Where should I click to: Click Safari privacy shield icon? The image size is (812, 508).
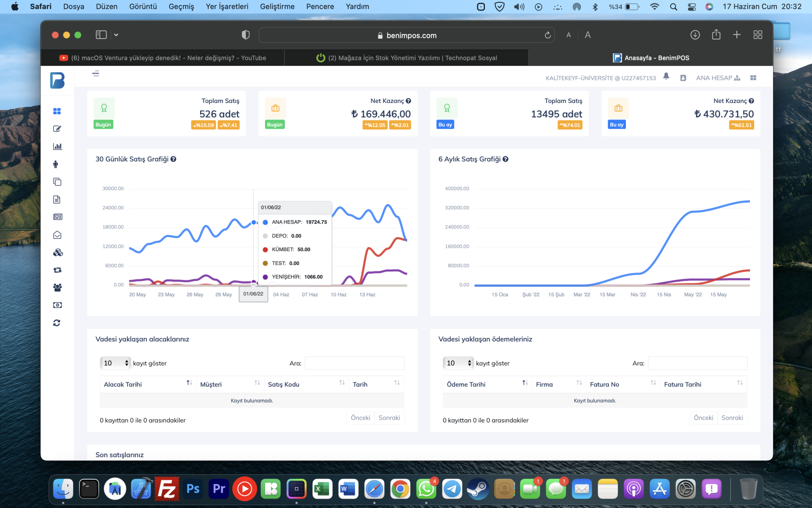[245, 35]
